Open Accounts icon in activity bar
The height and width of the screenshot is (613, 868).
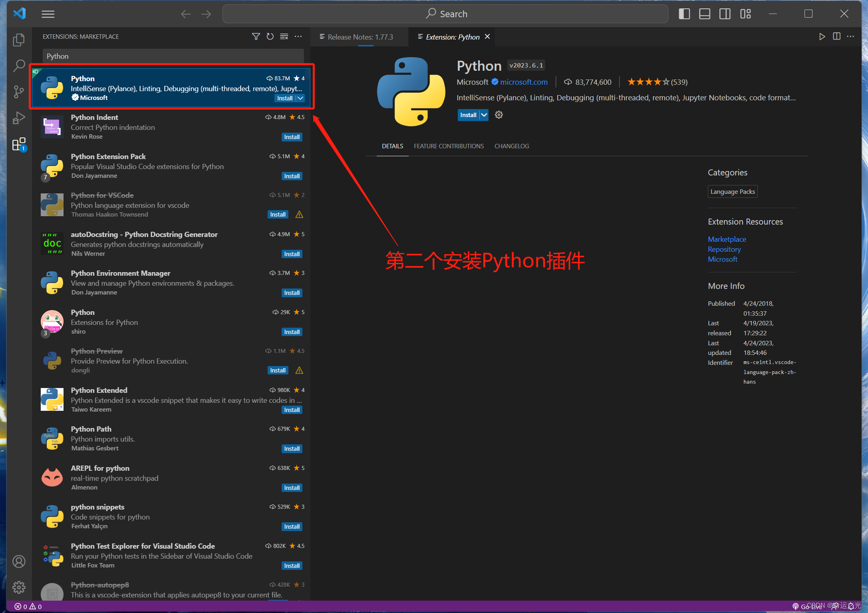tap(19, 561)
